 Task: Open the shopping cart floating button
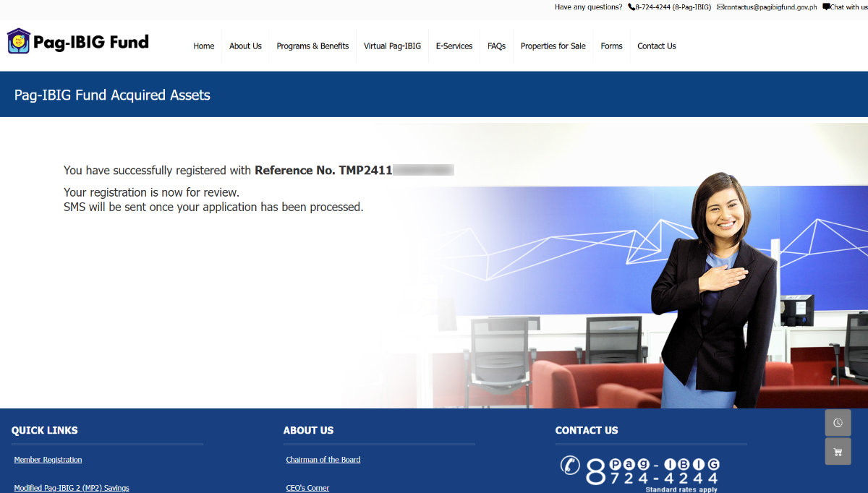coord(838,452)
